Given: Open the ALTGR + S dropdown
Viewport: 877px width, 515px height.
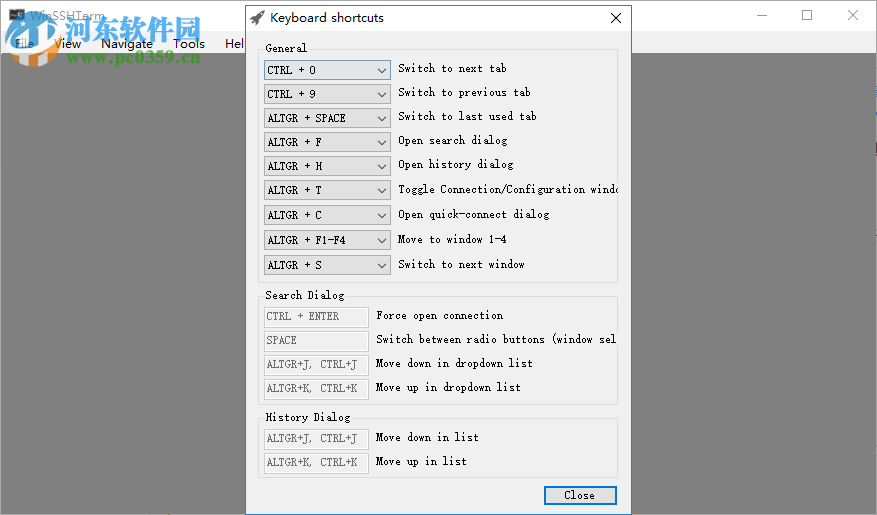Looking at the screenshot, I should (x=327, y=265).
